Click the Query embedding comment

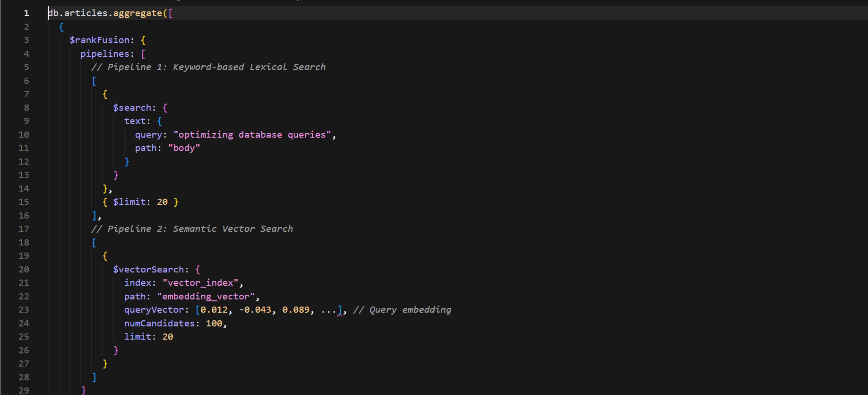tap(403, 310)
